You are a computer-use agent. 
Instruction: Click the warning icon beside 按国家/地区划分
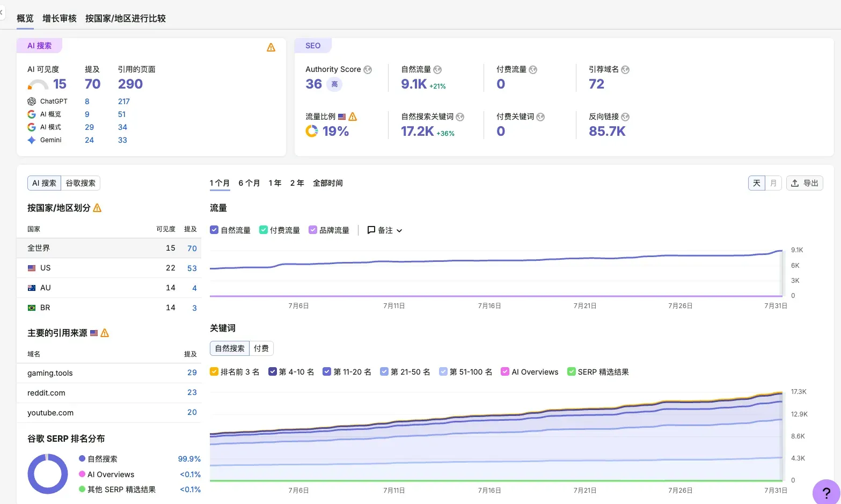[97, 208]
